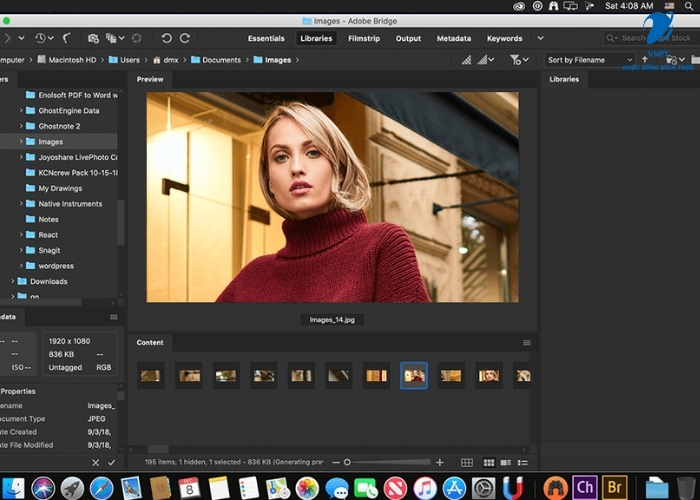Click dmx home folder in path bar
The image size is (700, 500).
(166, 60)
